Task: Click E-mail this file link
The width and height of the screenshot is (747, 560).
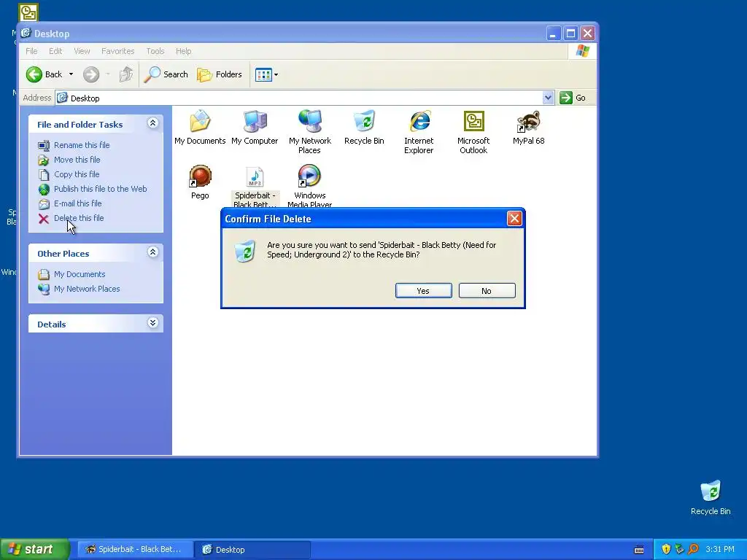Action: [77, 203]
